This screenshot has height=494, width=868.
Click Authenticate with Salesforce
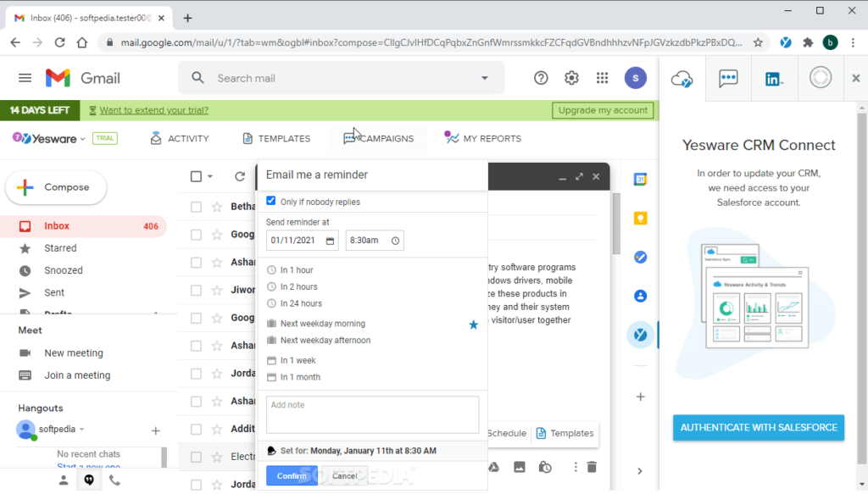click(x=758, y=427)
